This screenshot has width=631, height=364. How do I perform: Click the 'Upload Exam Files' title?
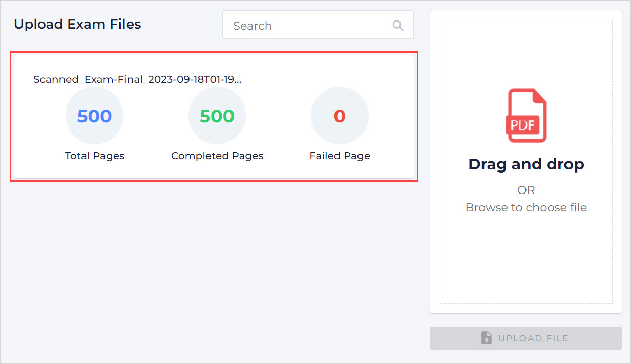click(77, 24)
